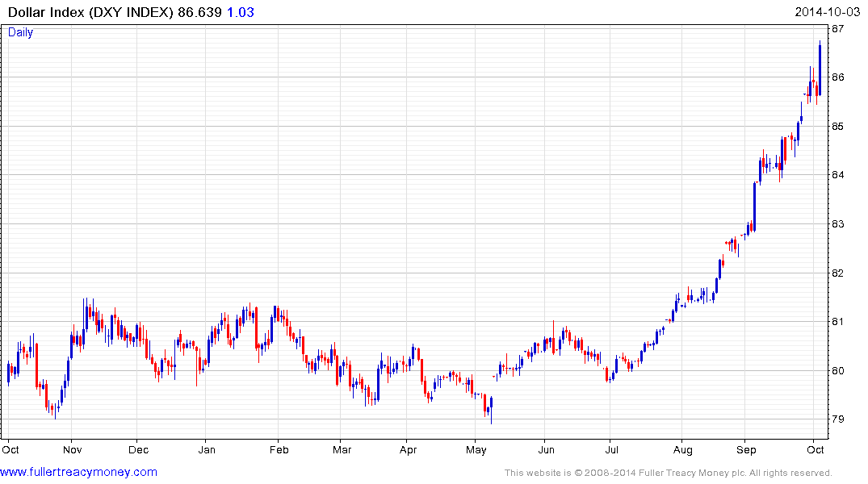Viewport: 868px width, 484px height.
Task: Click the Dec month label
Action: click(138, 449)
